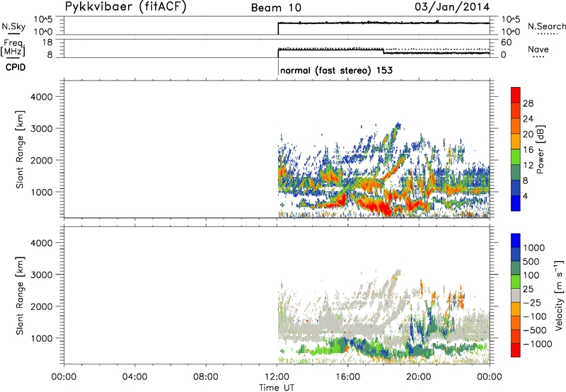This screenshot has width=566, height=392.
Task: Click the 08:00 time tick label
Action: pyautogui.click(x=206, y=377)
